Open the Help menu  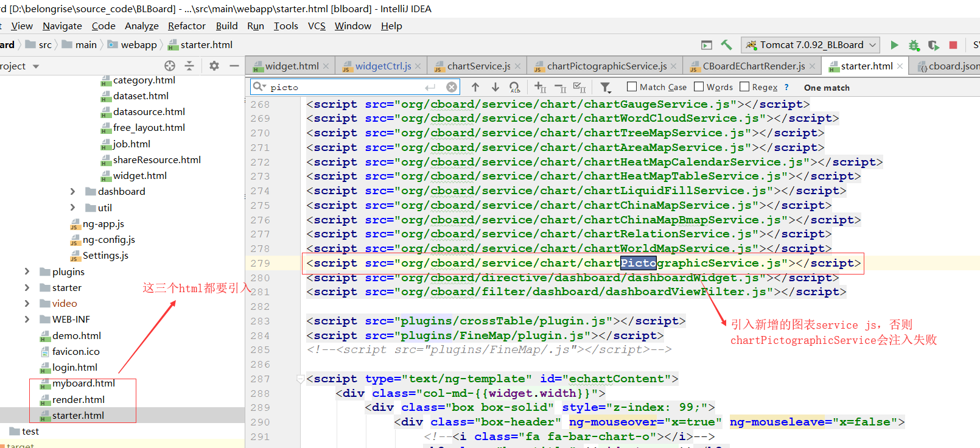coord(391,26)
